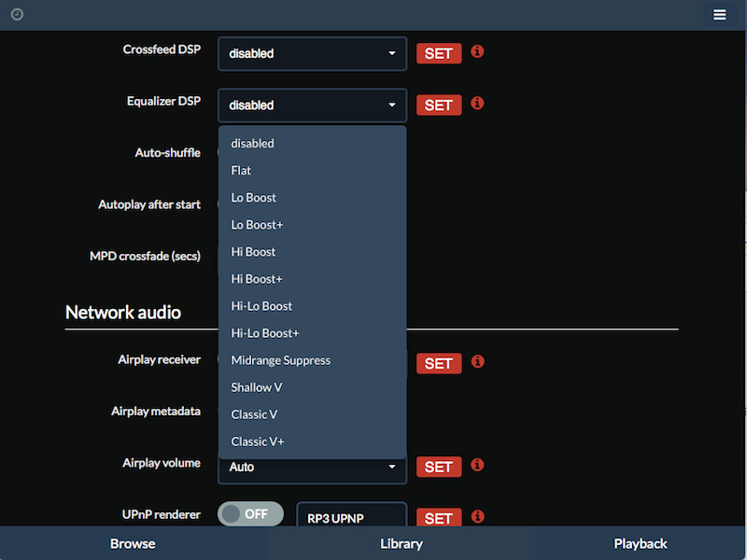Screen dimensions: 747x560
Task: Click SET for UPnP renderer
Action: 439,518
